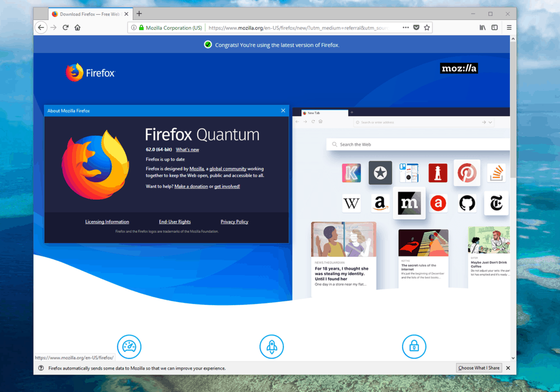Open the Make a donation link
Image resolution: width=560 pixels, height=392 pixels.
pos(191,186)
